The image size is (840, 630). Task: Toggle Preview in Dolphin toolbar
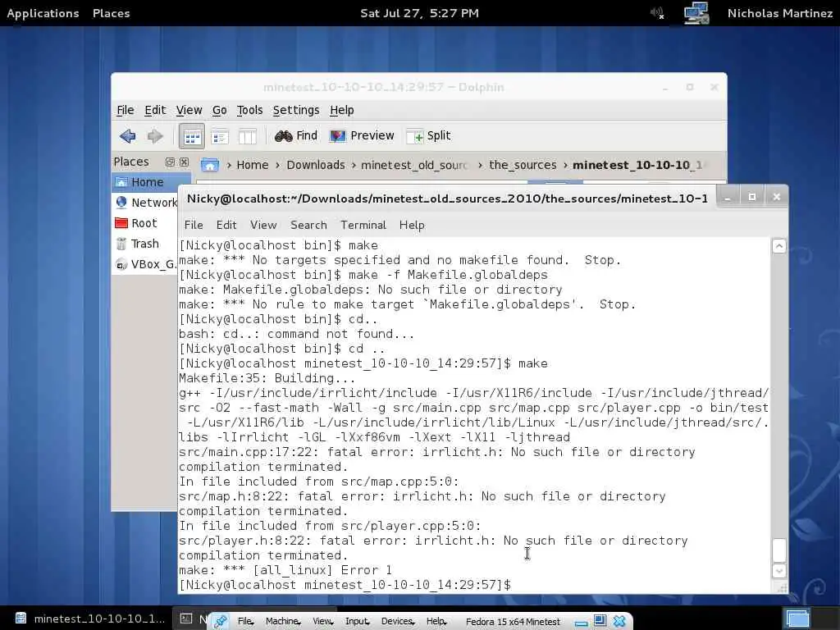tap(362, 136)
